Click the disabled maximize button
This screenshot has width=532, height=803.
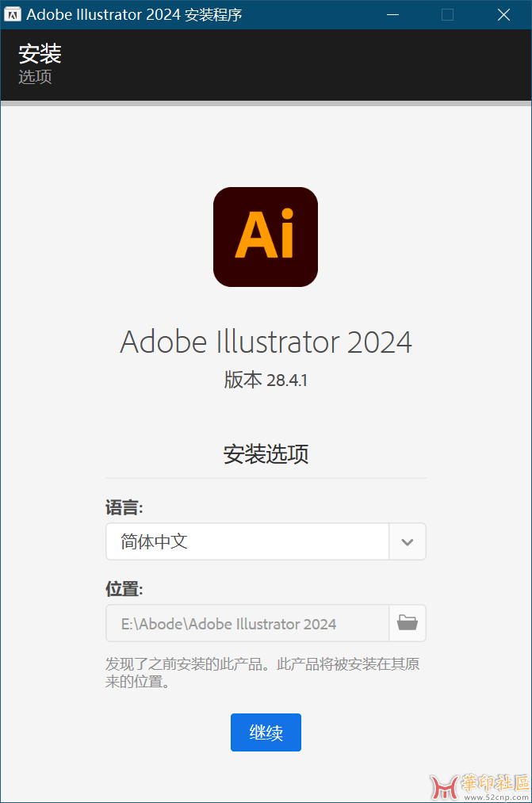coord(447,15)
